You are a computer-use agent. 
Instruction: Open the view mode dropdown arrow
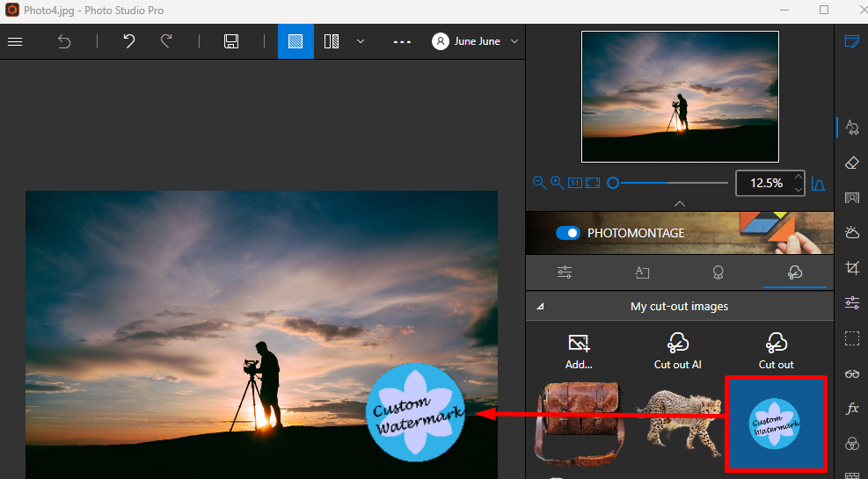(x=361, y=41)
